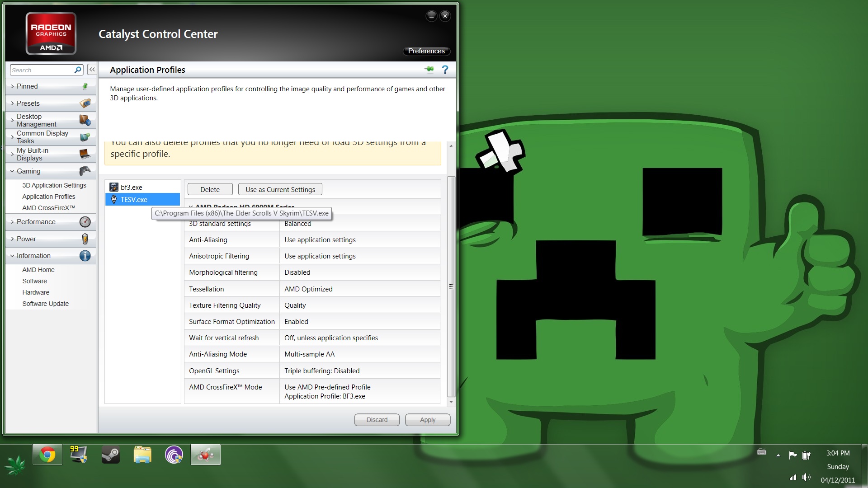Click the Preferences button

point(426,51)
